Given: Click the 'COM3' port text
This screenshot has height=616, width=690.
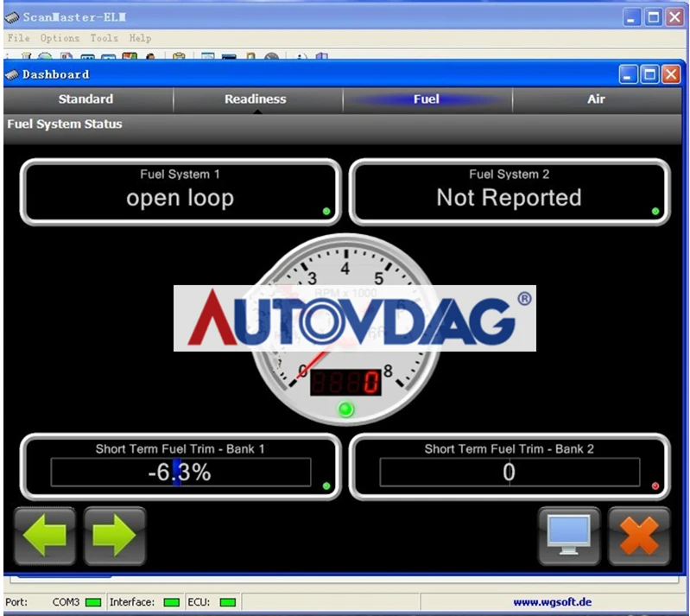Looking at the screenshot, I should click(x=66, y=602).
